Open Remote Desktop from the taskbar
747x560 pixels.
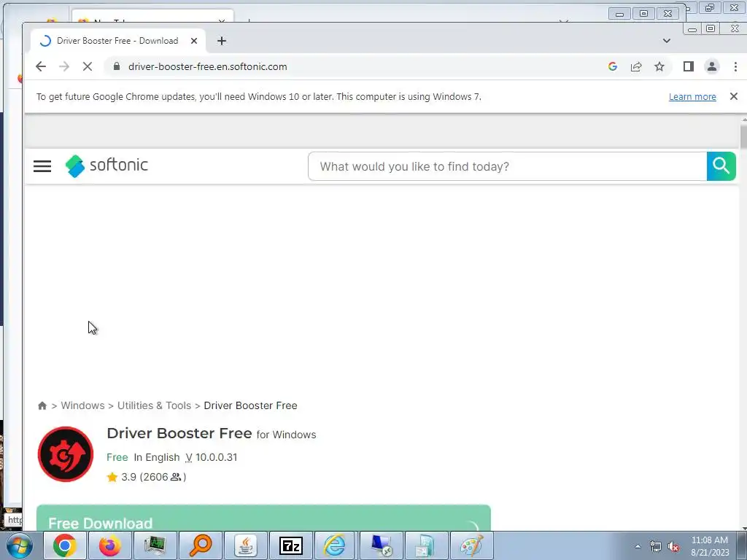(x=381, y=545)
